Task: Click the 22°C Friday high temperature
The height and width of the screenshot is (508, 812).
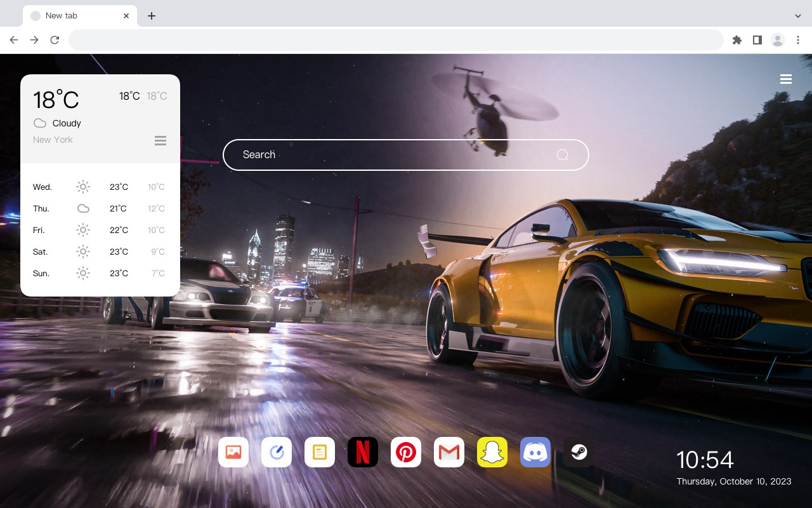Action: point(119,230)
